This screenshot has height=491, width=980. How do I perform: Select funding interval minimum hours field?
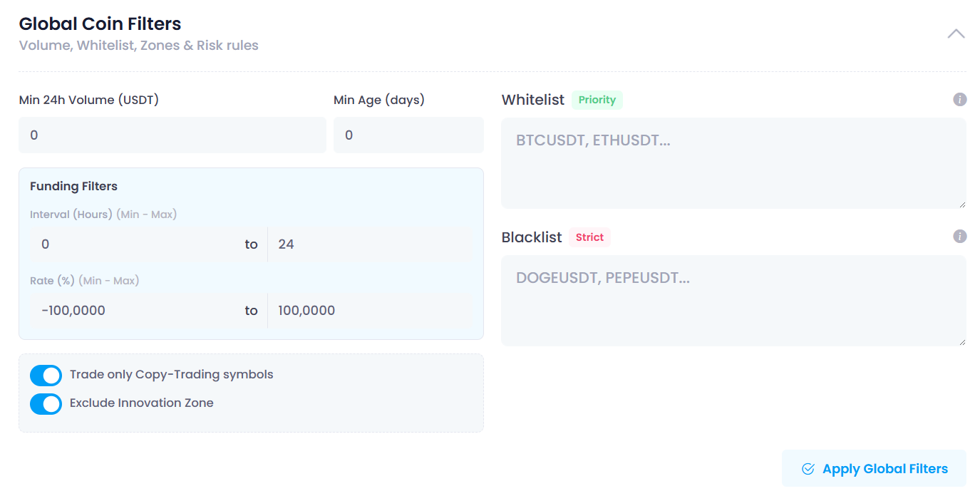[135, 244]
